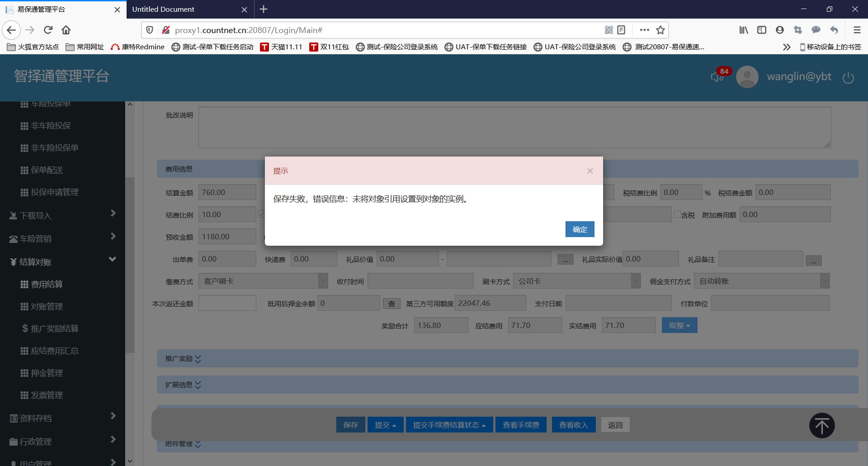
Task: Open 费用结算 in the sidebar
Action: click(x=47, y=284)
